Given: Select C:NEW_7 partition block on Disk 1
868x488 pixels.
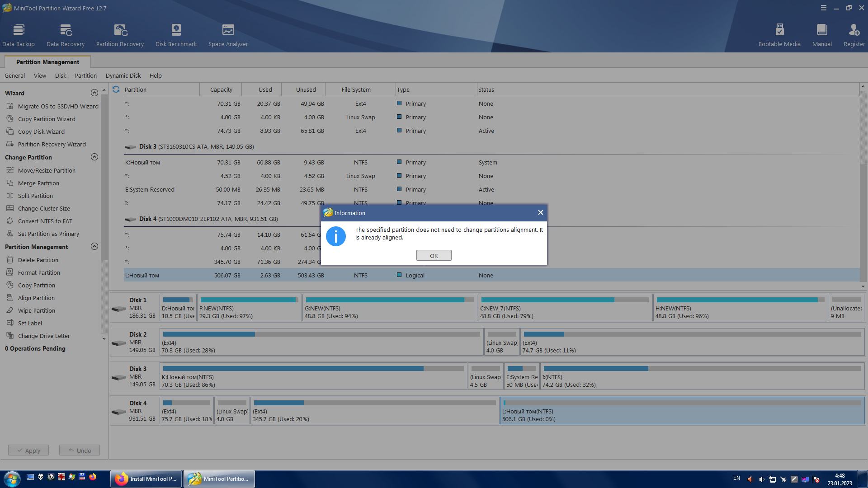Looking at the screenshot, I should point(565,307).
